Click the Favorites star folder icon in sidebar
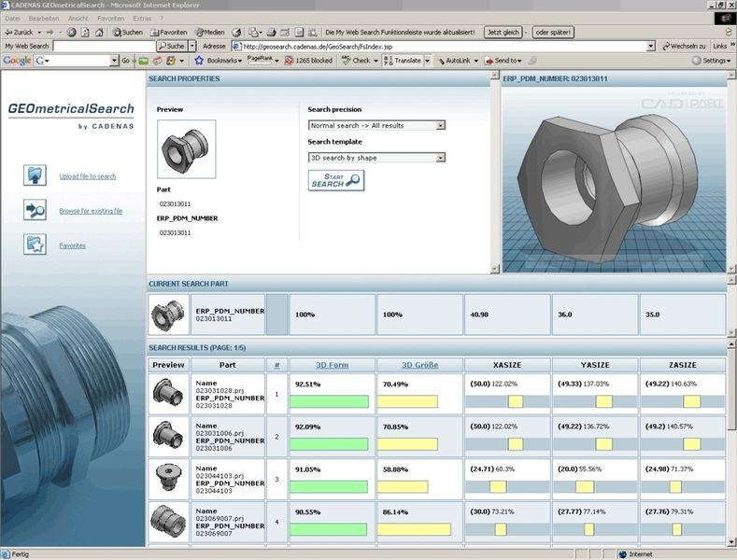 click(35, 245)
